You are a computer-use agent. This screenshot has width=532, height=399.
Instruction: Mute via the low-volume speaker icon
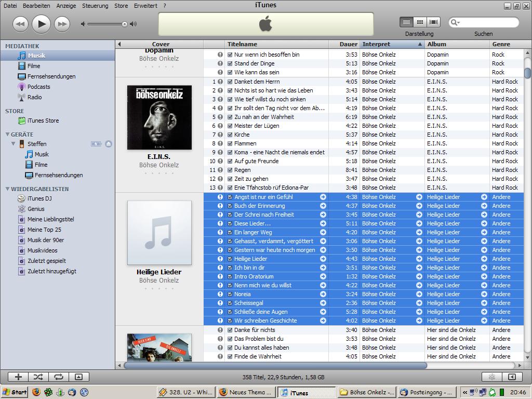83,24
